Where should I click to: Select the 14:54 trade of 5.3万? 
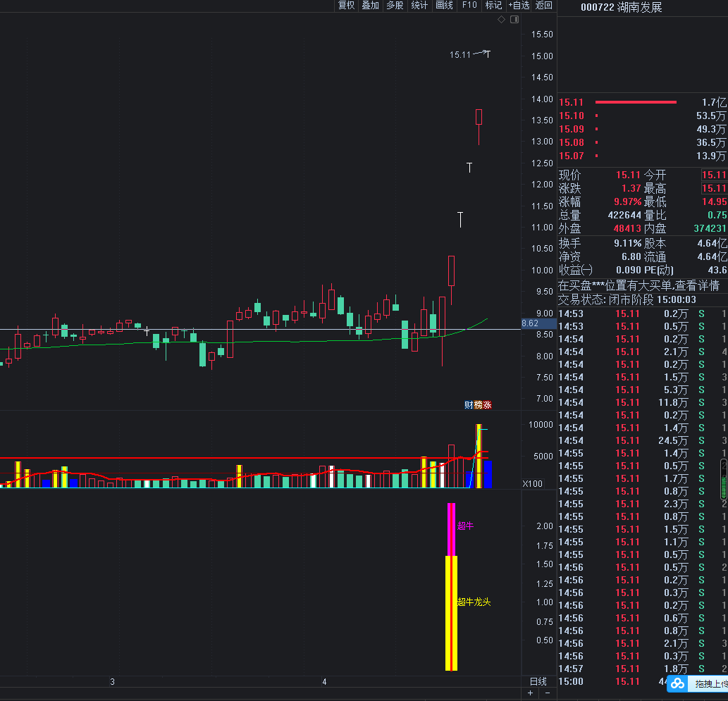click(643, 390)
